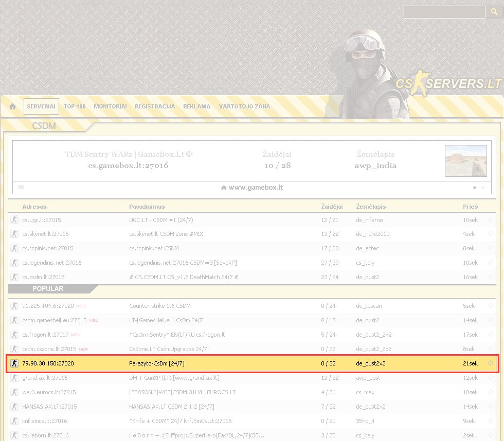Click the r e B o r n SuperHero server name

196,435
